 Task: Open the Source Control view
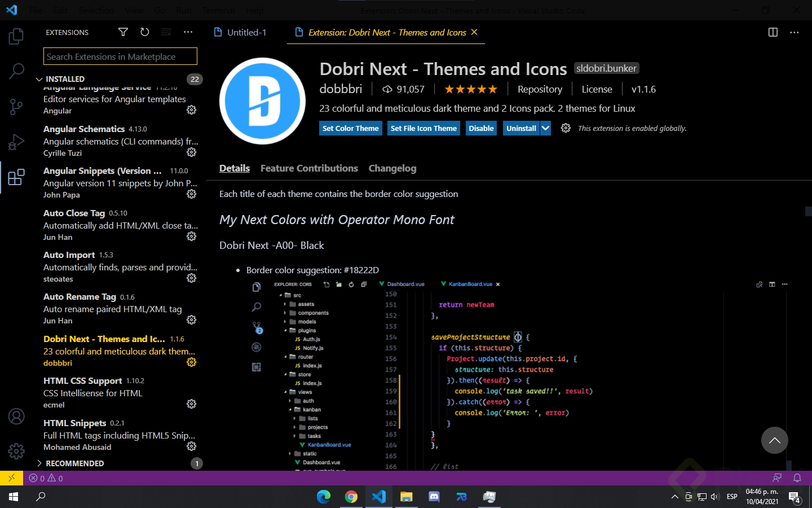16,107
